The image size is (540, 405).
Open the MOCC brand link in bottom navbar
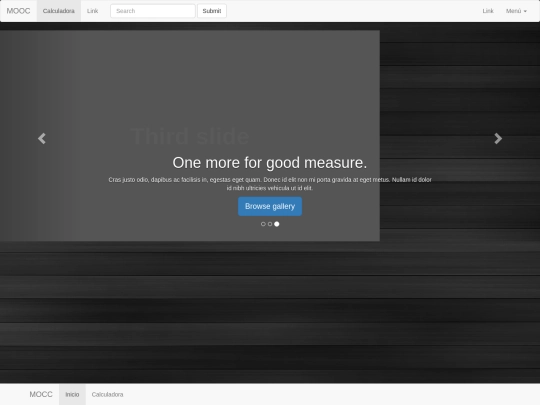pos(41,394)
